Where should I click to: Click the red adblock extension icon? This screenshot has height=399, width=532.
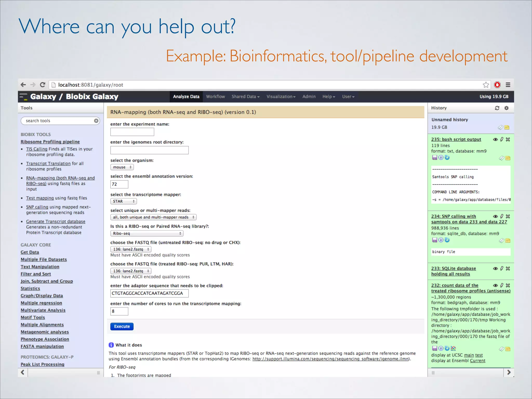coord(497,85)
